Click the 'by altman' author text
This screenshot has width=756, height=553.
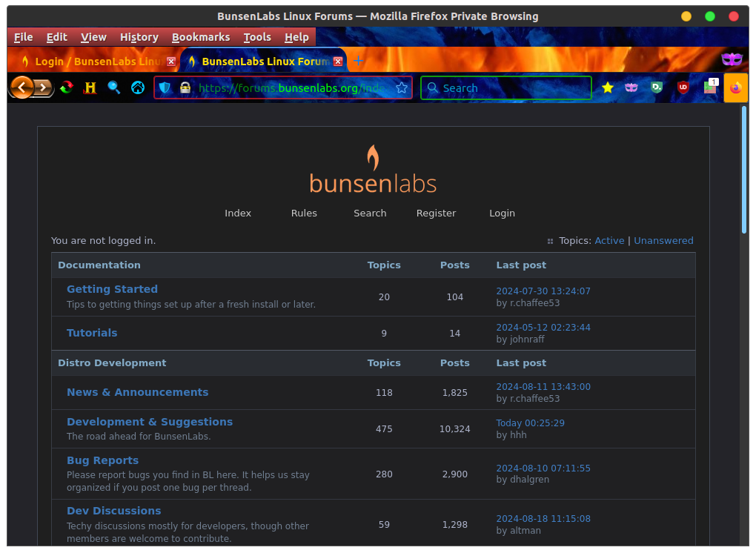[518, 530]
